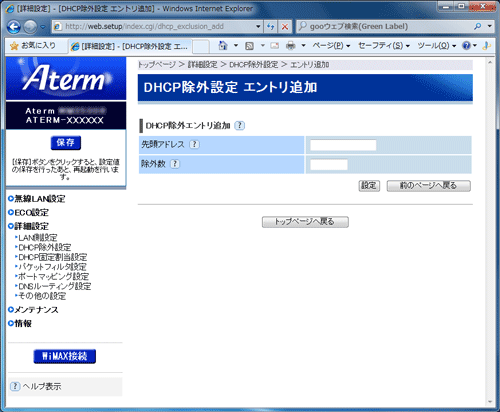Click the red stop loading icon
500x412 pixels.
[x=285, y=27]
